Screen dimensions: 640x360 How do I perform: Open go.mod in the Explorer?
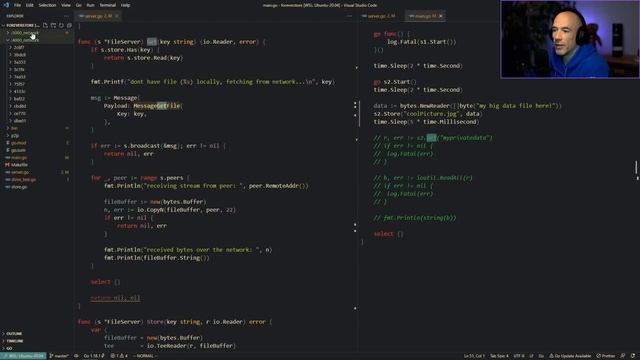37,143
